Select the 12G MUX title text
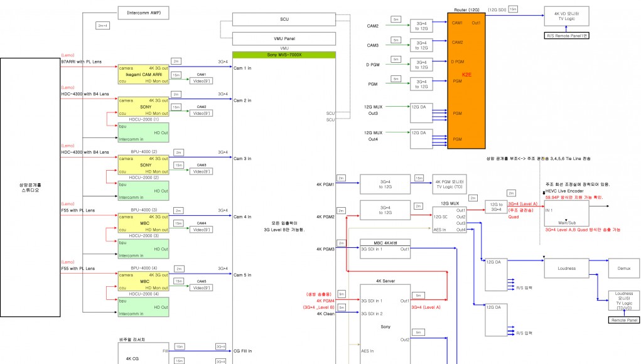 (x=450, y=203)
